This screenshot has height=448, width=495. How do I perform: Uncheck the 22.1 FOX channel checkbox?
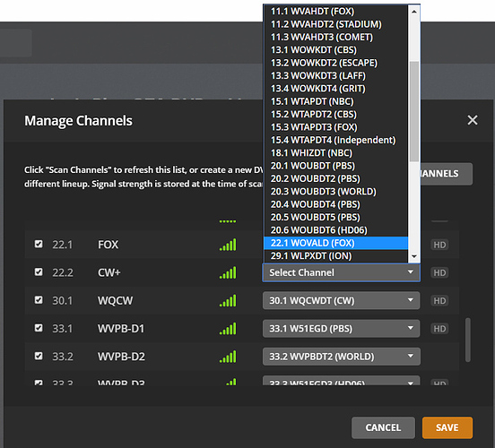coord(39,244)
